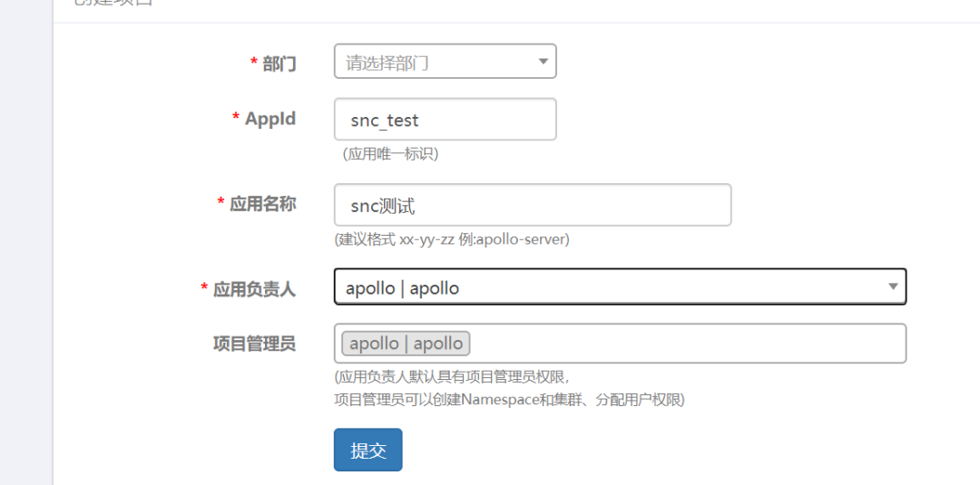Click the arrow on 应用负责人 dropdown

click(893, 287)
